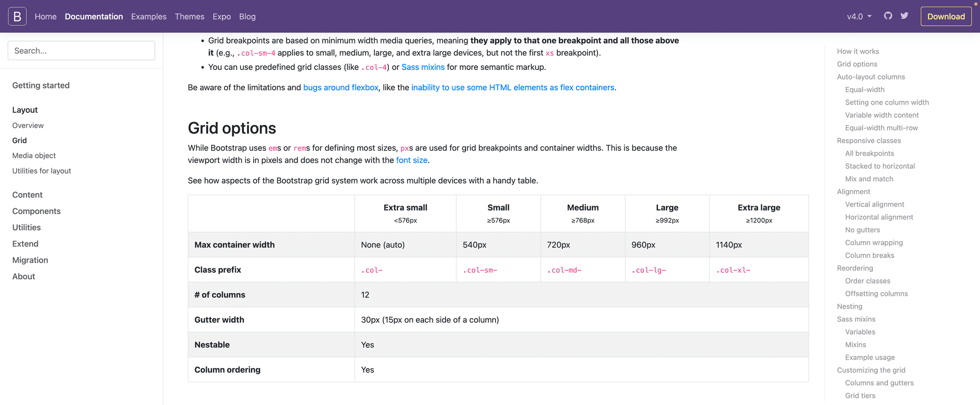Viewport: 980px width, 405px height.
Task: Open the v4.0 version dropdown
Action: [x=859, y=16]
